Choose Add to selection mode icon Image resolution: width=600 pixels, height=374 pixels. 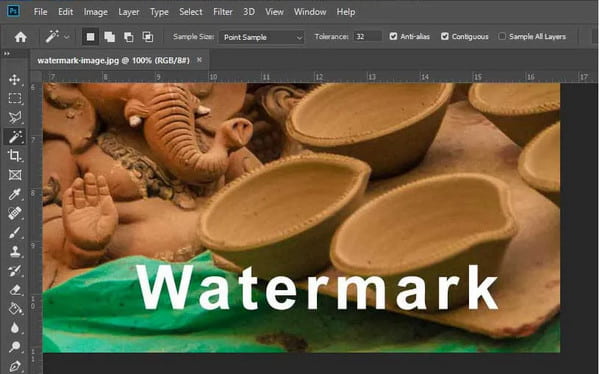click(x=110, y=37)
